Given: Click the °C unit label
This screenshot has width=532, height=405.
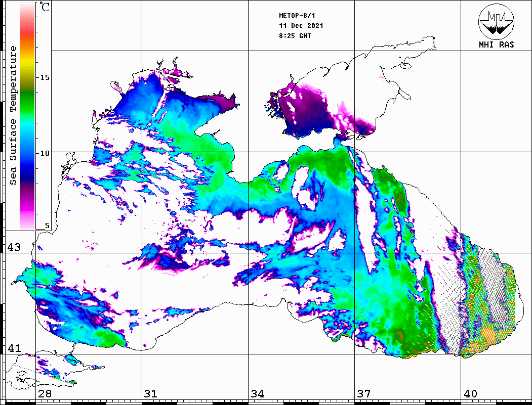Looking at the screenshot, I should tap(44, 7).
